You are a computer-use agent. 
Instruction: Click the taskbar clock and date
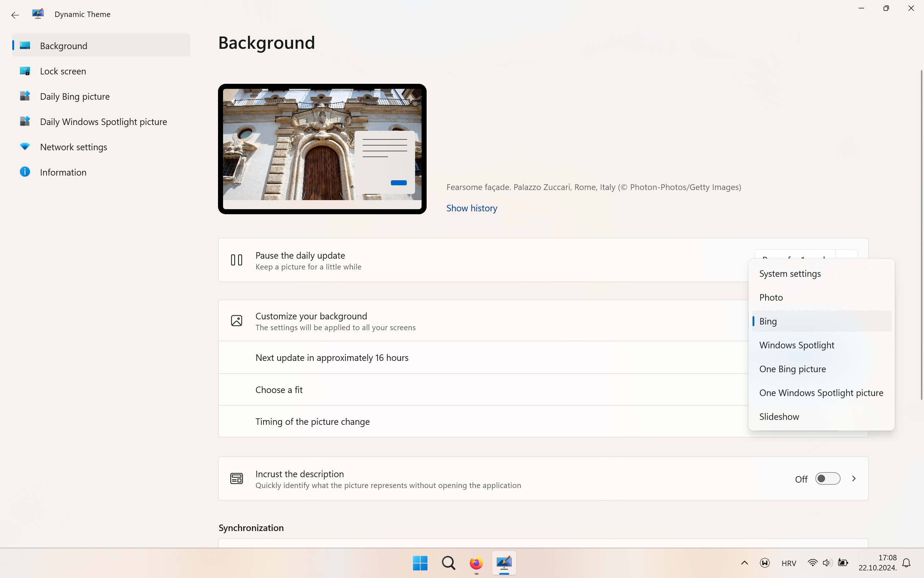(x=877, y=563)
